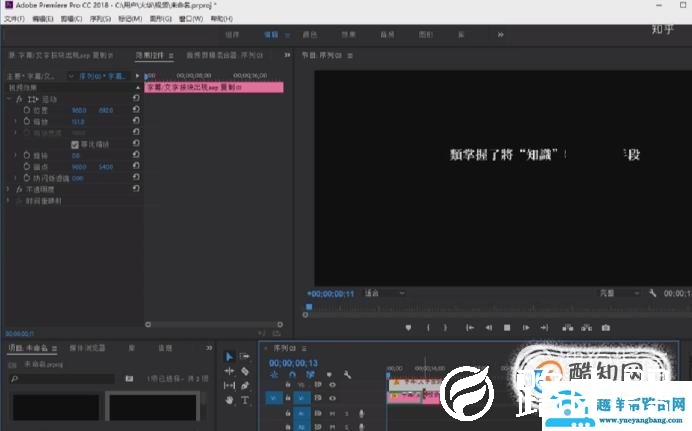The width and height of the screenshot is (692, 431).
Task: Mark Out point in Program monitor
Action: (445, 328)
